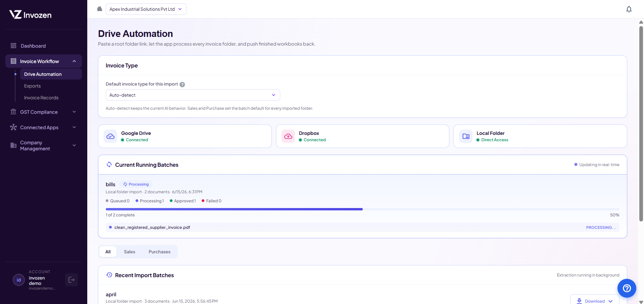
Task: Open Drive Automation page
Action: coord(51,74)
